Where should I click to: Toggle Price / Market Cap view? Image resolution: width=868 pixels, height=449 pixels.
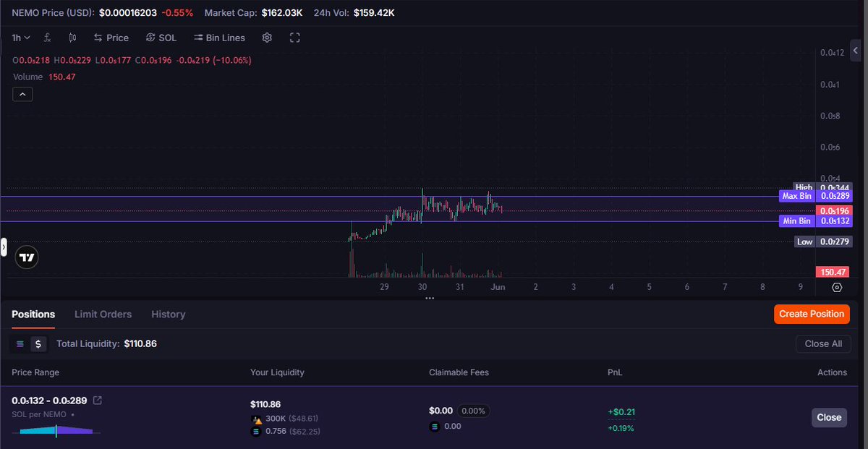(111, 38)
